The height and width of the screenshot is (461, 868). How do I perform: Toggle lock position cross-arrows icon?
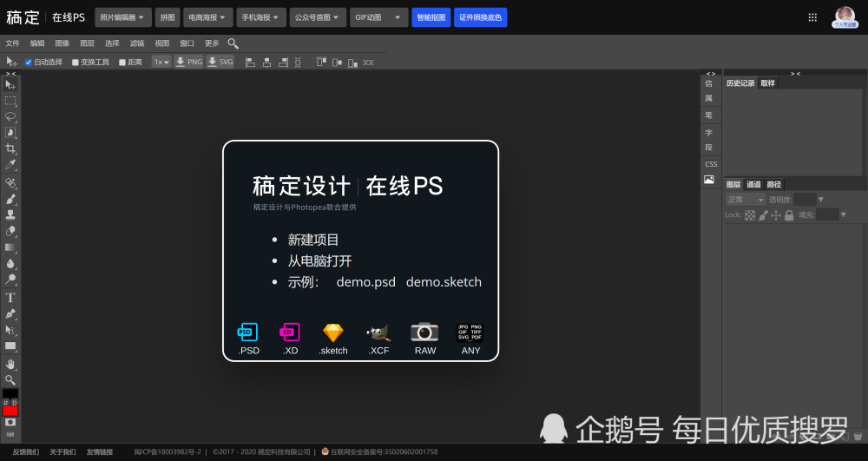[776, 215]
